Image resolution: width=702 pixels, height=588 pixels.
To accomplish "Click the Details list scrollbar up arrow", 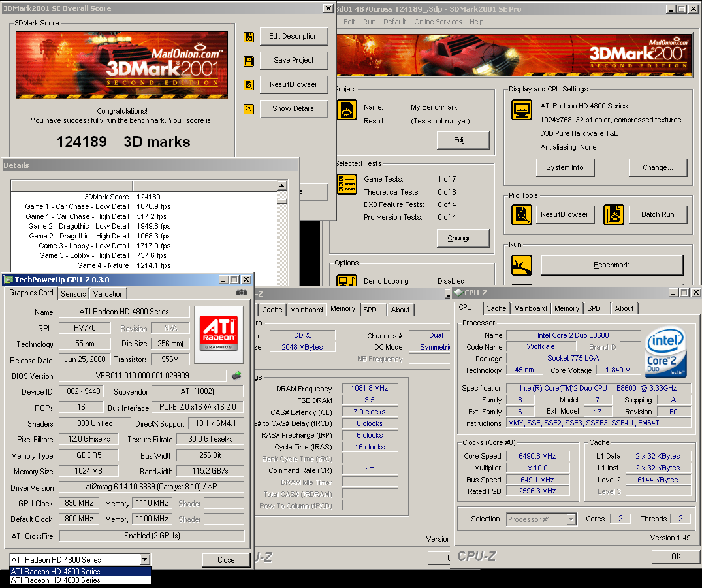I will click(282, 186).
